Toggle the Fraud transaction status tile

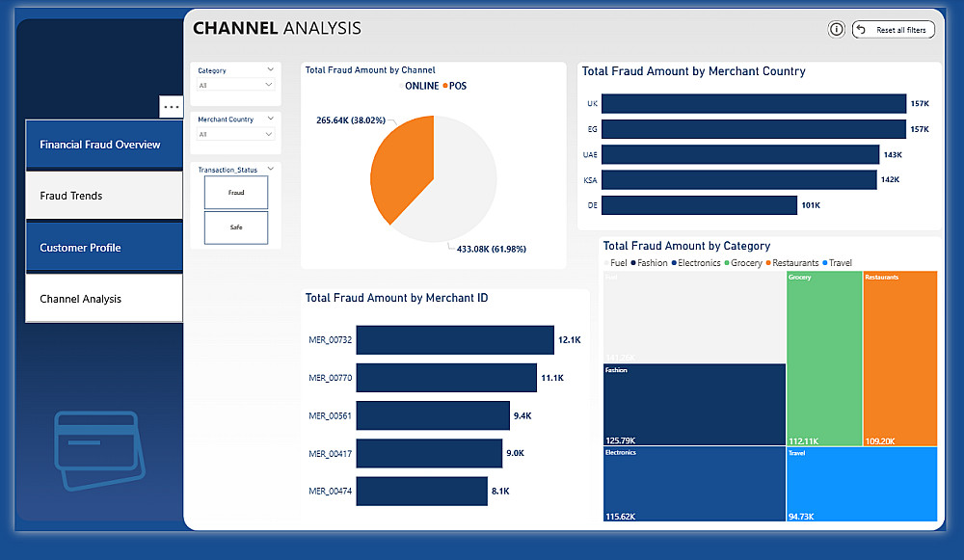click(236, 193)
